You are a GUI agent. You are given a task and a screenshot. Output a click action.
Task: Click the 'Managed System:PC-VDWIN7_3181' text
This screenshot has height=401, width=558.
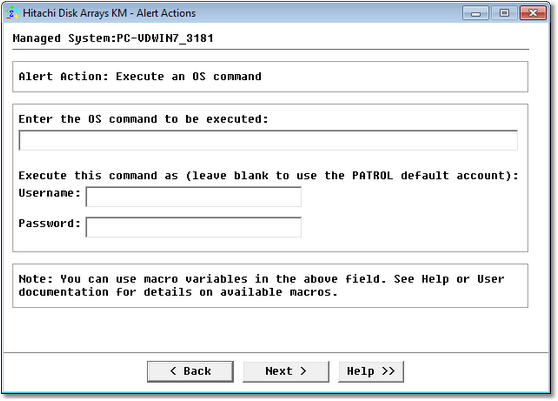coord(113,38)
